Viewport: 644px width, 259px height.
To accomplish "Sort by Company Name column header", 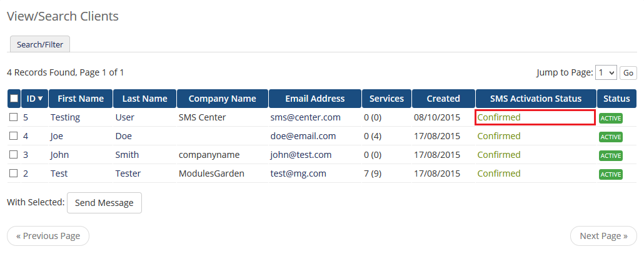I will 222,99.
